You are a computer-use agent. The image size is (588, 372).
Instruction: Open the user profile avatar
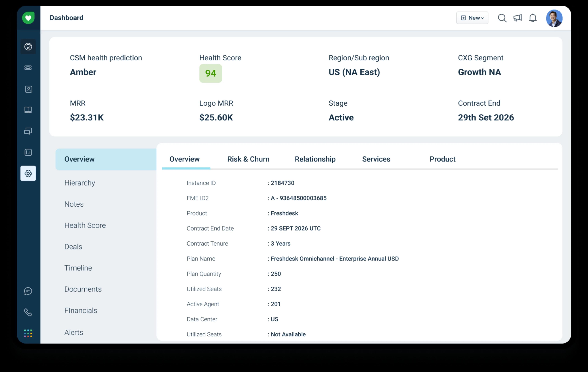(x=554, y=18)
